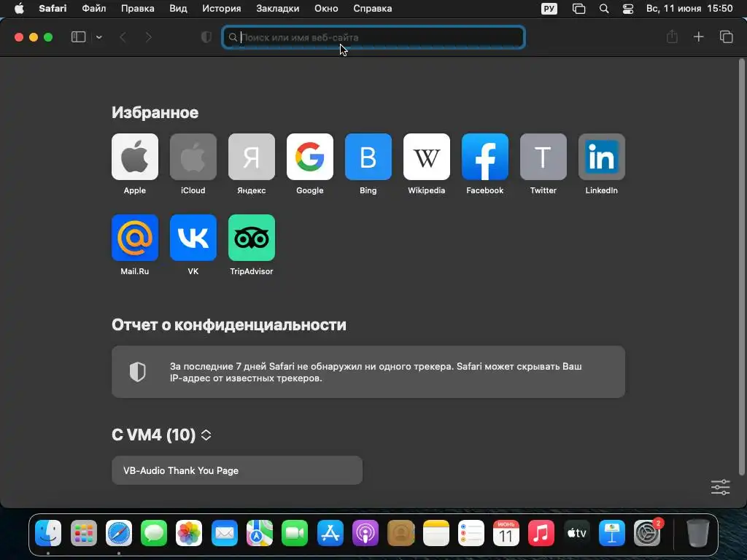Open the Google favorite
The height and width of the screenshot is (560, 747).
tap(309, 157)
